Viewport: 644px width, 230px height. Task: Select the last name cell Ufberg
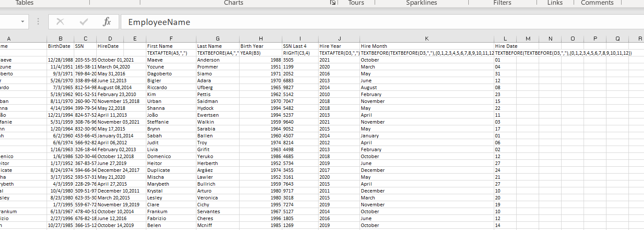pyautogui.click(x=218, y=87)
